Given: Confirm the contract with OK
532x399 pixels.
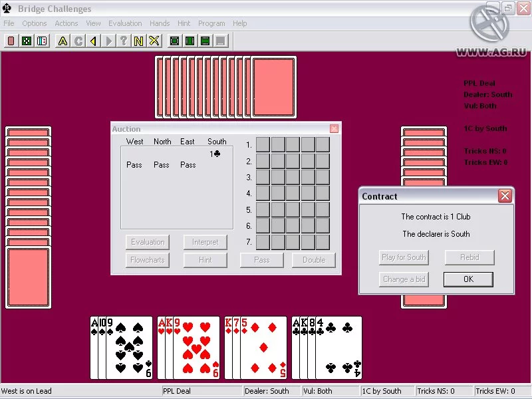Looking at the screenshot, I should (x=468, y=279).
